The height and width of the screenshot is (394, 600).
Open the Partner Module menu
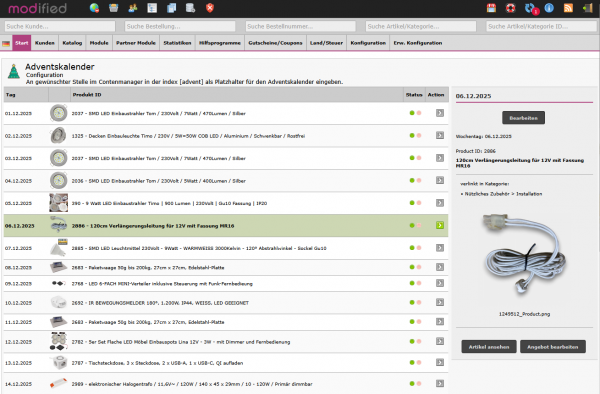point(136,43)
